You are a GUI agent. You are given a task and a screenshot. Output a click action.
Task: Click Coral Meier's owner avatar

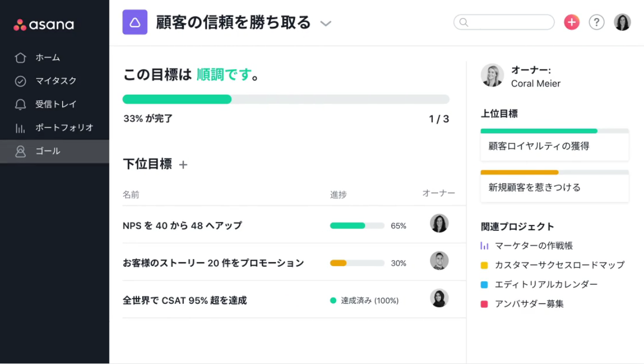[492, 76]
